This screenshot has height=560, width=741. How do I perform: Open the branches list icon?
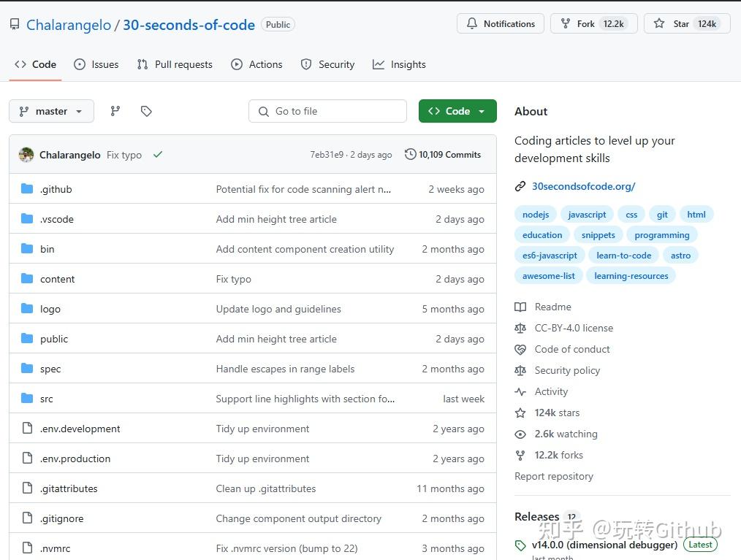pyautogui.click(x=115, y=111)
